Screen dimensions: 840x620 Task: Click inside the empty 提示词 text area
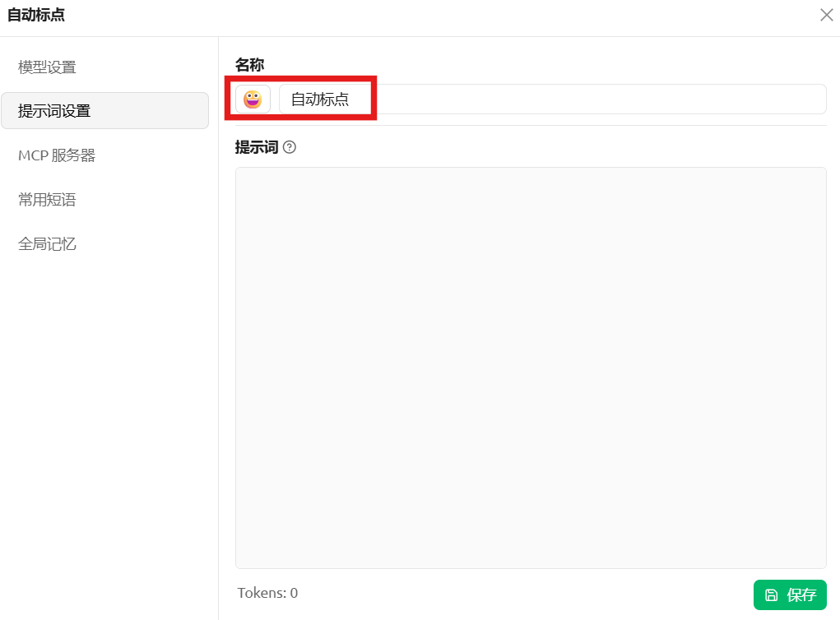tap(531, 368)
